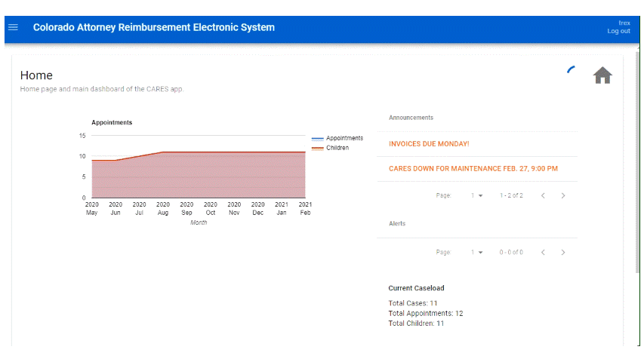Click the 2020 Aug point on chart
The height and width of the screenshot is (362, 644).
tap(163, 152)
